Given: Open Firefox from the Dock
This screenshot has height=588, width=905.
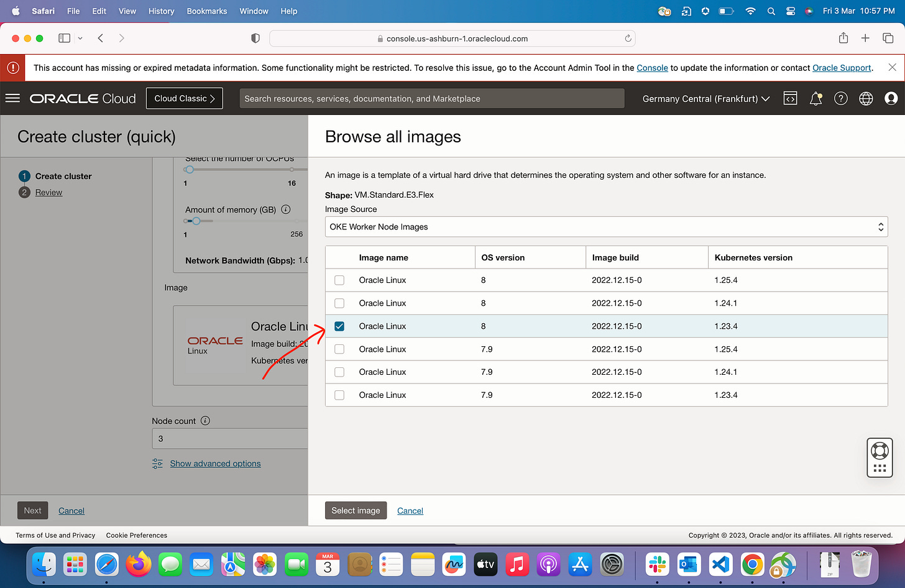Looking at the screenshot, I should (x=138, y=564).
